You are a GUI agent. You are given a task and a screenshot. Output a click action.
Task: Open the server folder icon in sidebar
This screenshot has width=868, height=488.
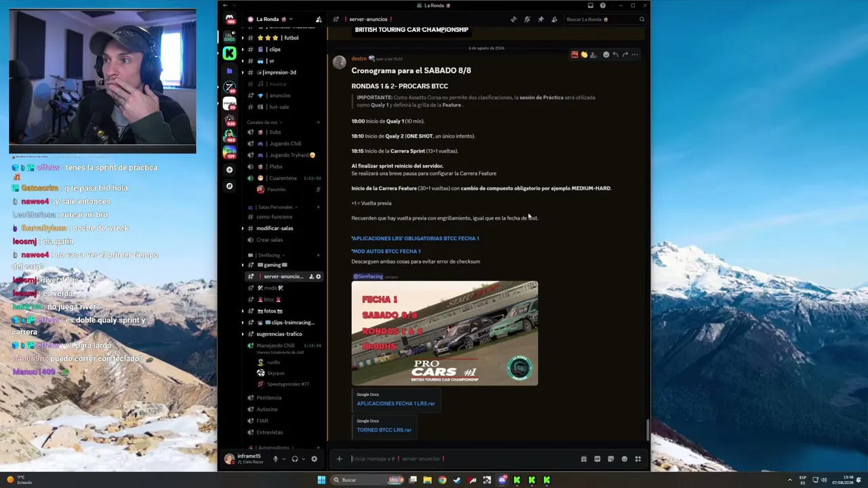point(229,70)
